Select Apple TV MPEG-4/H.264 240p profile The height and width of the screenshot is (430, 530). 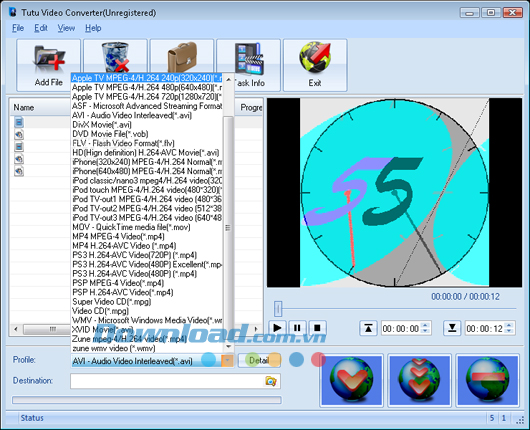point(147,78)
